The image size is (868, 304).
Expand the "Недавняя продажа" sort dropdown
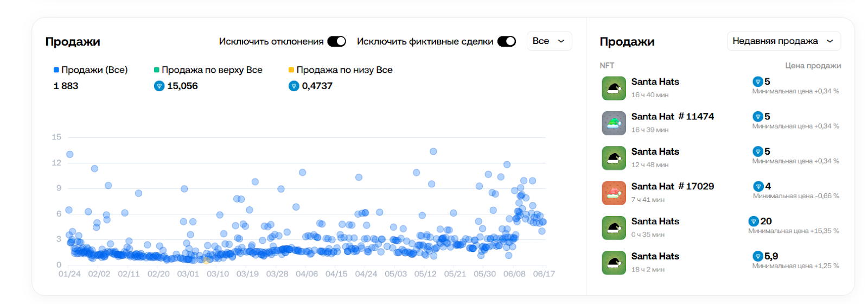click(x=784, y=41)
